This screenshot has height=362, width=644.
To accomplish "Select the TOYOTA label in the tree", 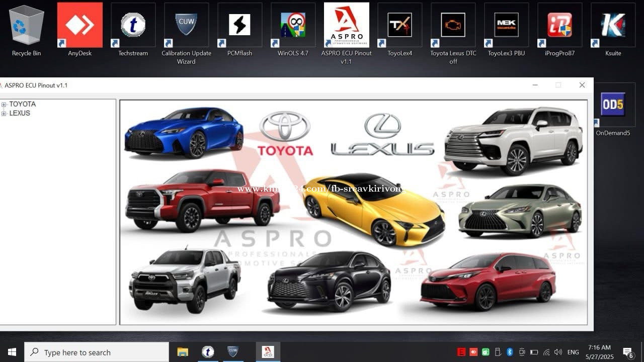I will pyautogui.click(x=23, y=104).
